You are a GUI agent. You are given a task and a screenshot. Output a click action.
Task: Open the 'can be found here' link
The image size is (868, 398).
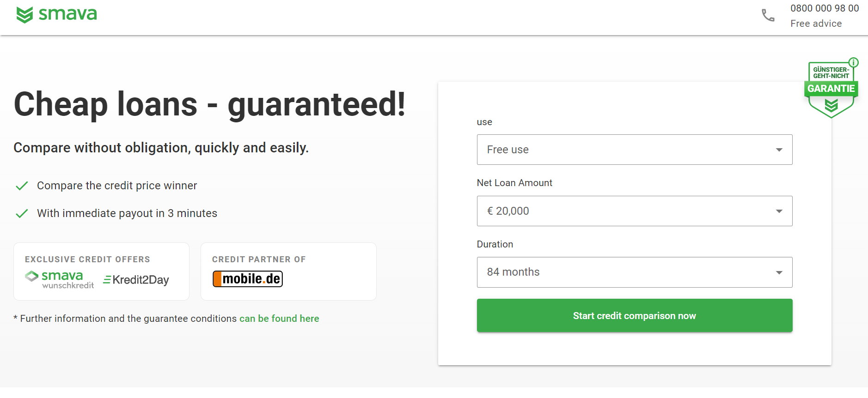pyautogui.click(x=279, y=319)
